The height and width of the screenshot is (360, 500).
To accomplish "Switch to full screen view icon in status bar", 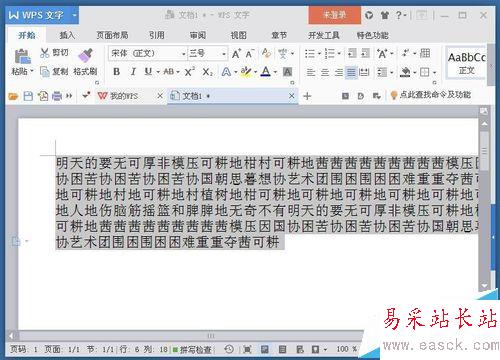I will click(x=247, y=349).
